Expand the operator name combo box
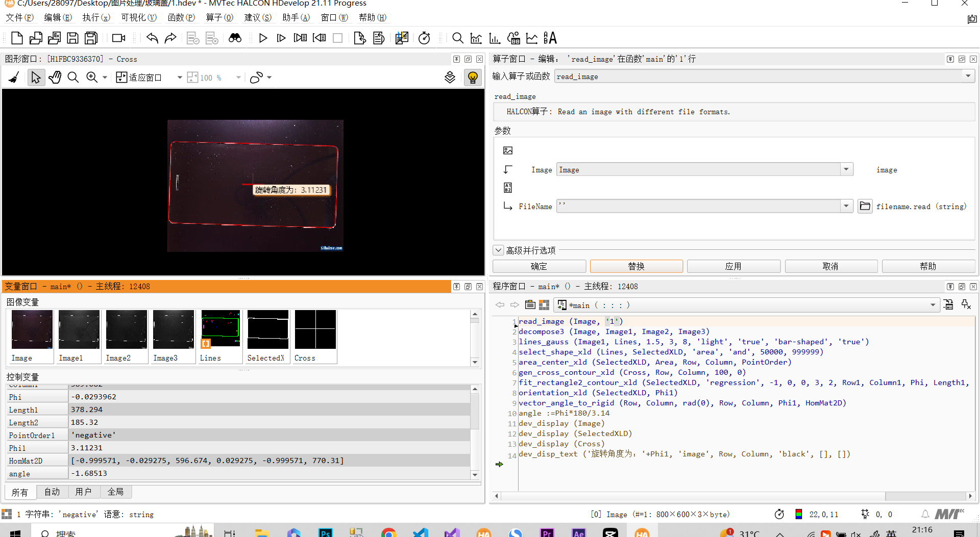 pos(968,76)
